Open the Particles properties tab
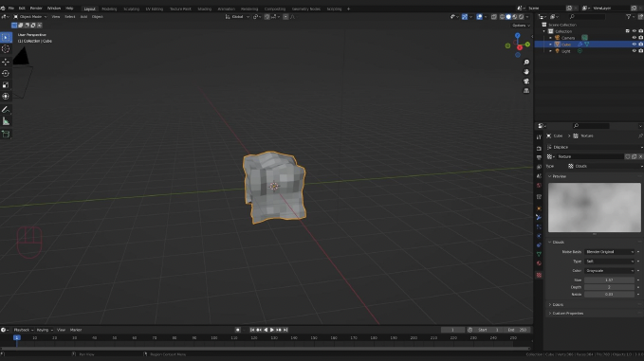 [539, 226]
